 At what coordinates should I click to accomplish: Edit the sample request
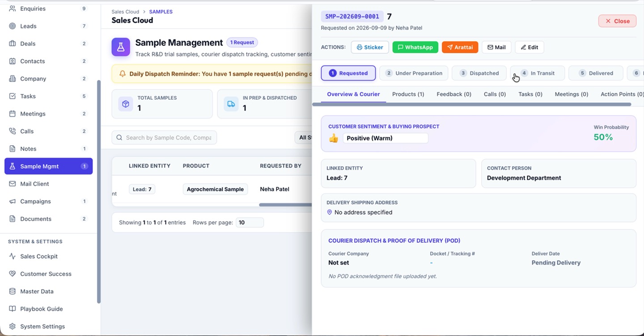point(530,47)
